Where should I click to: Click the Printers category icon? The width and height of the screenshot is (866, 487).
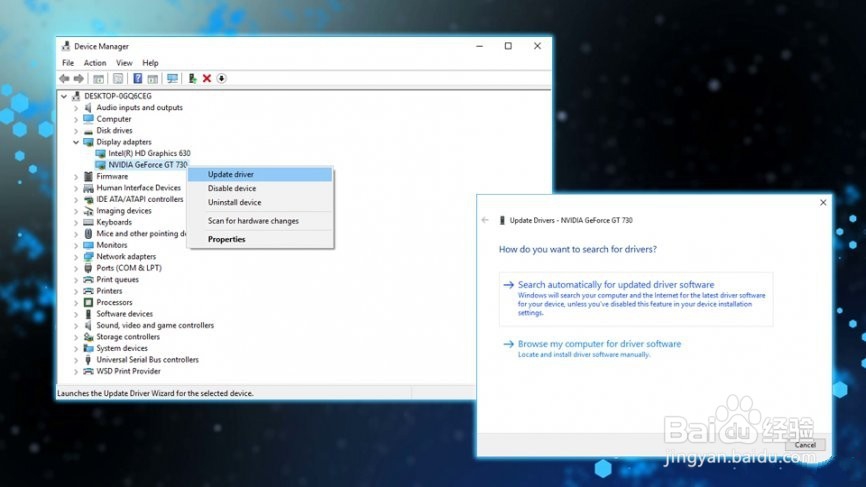[88, 291]
